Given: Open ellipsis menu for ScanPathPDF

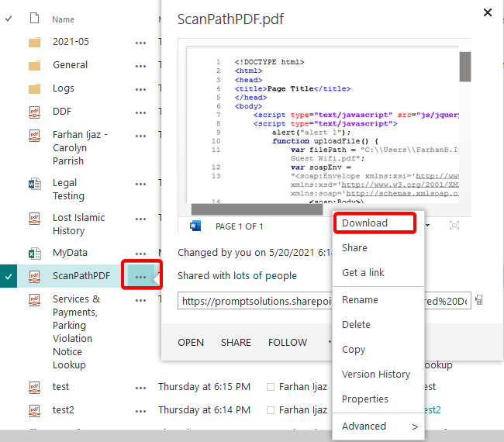Looking at the screenshot, I should 141,277.
